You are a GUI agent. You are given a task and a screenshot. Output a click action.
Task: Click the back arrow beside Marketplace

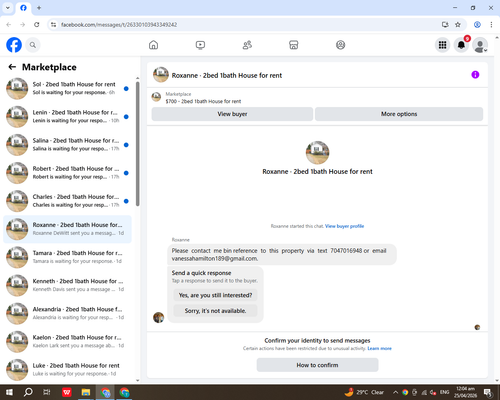coord(12,67)
